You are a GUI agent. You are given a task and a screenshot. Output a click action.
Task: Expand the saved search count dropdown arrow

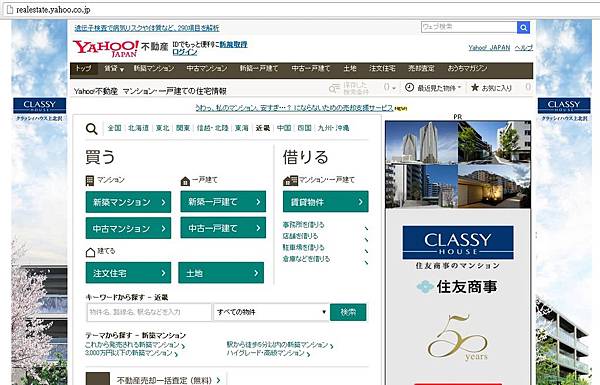click(394, 88)
